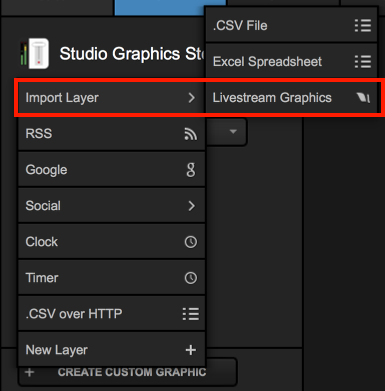Click the Timer clock icon
The image size is (385, 391).
pyautogui.click(x=191, y=278)
